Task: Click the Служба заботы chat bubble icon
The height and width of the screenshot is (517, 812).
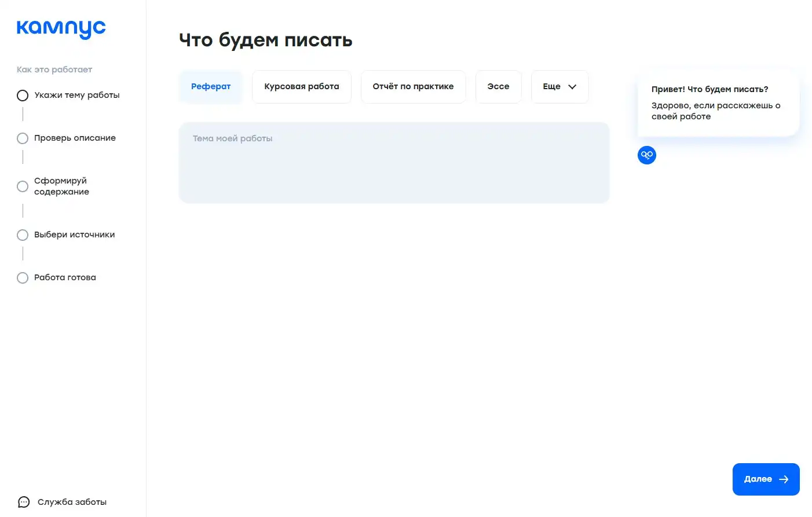Action: point(24,502)
